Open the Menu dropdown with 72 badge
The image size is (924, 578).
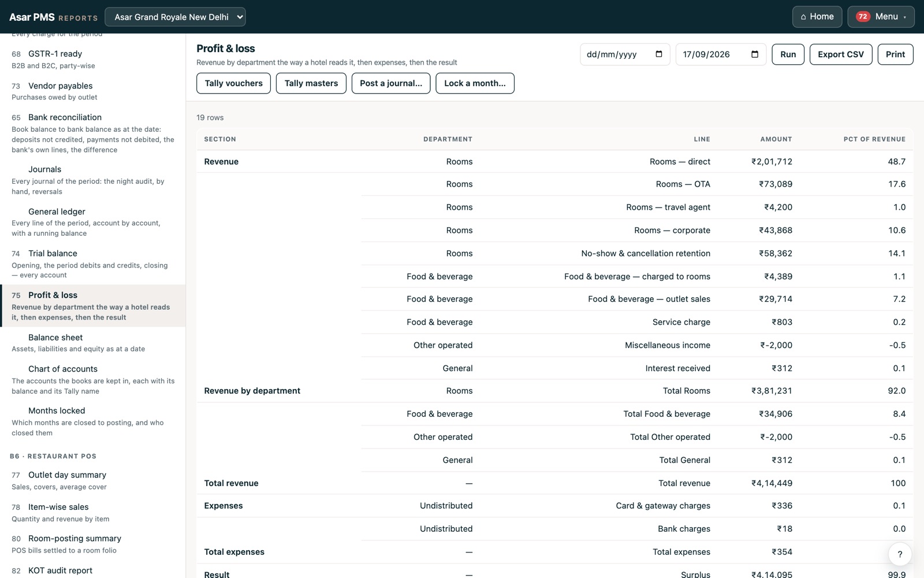(x=881, y=17)
